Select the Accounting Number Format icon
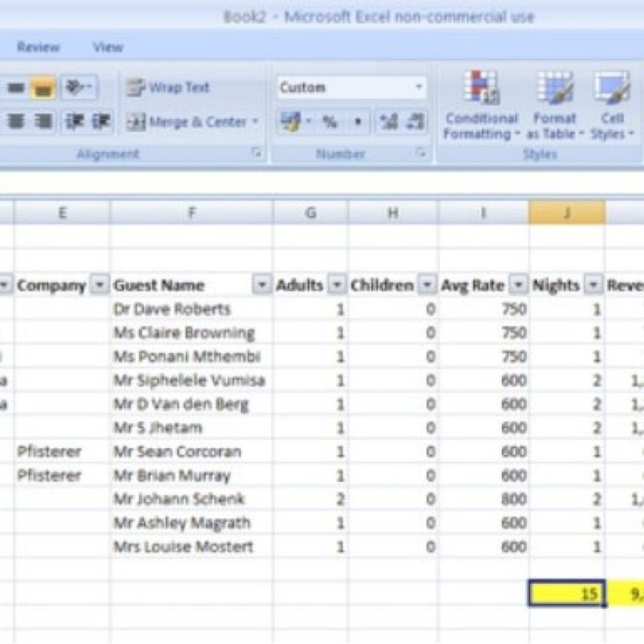The image size is (644, 644). click(292, 121)
